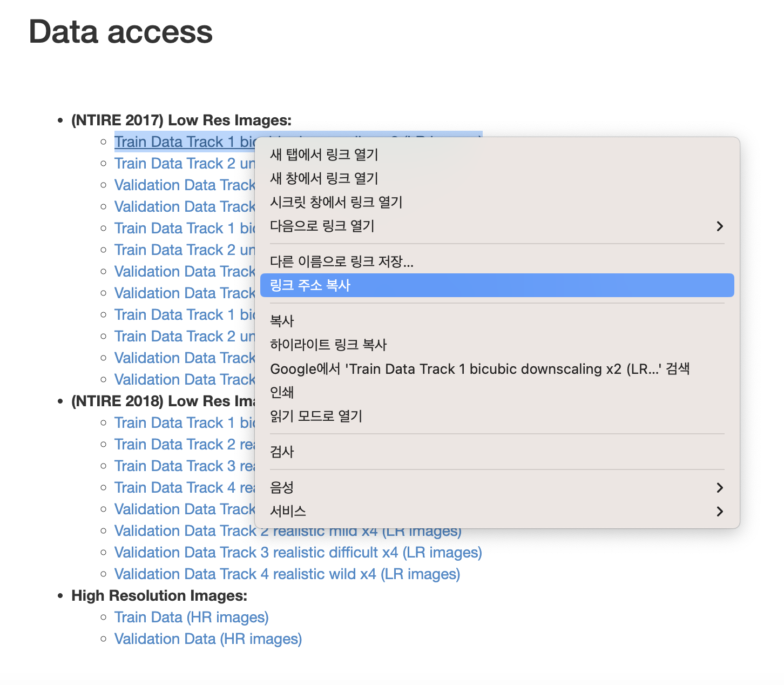Open the 'Validation Data (HR images)' link
The width and height of the screenshot is (784, 685).
[208, 639]
